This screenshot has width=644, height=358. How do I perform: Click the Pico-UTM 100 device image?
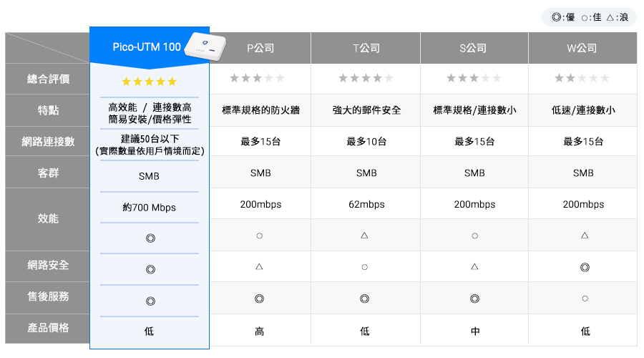point(205,47)
